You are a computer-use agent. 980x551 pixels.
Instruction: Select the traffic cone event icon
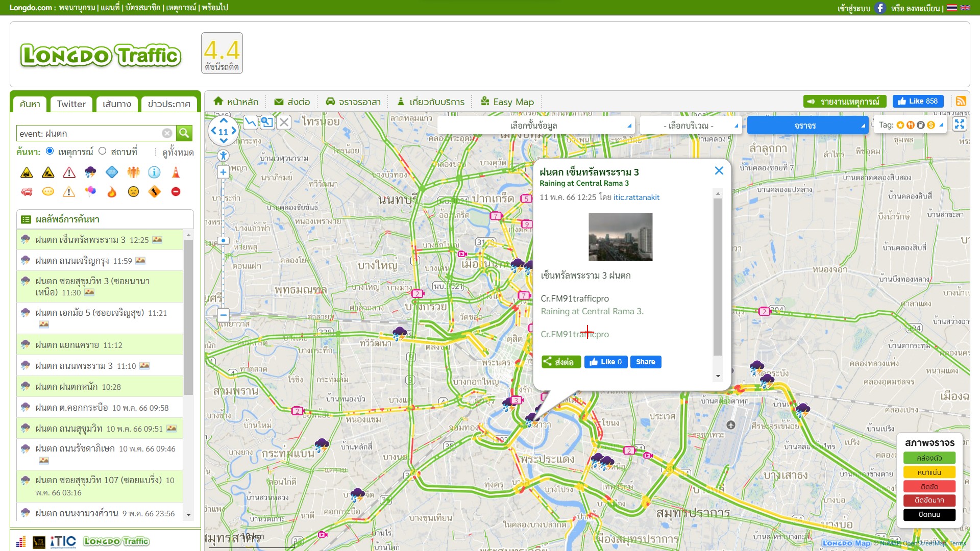coord(176,172)
